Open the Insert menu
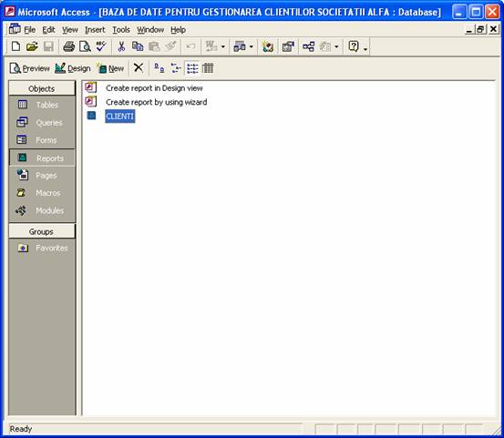Viewport: 504px width, 438px height. pyautogui.click(x=95, y=30)
